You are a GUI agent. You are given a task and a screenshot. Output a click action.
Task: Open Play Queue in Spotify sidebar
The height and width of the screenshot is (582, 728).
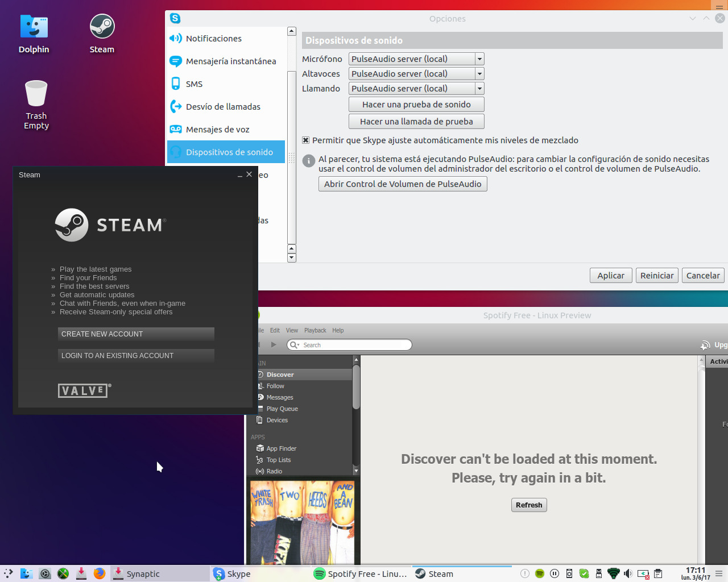304,409
